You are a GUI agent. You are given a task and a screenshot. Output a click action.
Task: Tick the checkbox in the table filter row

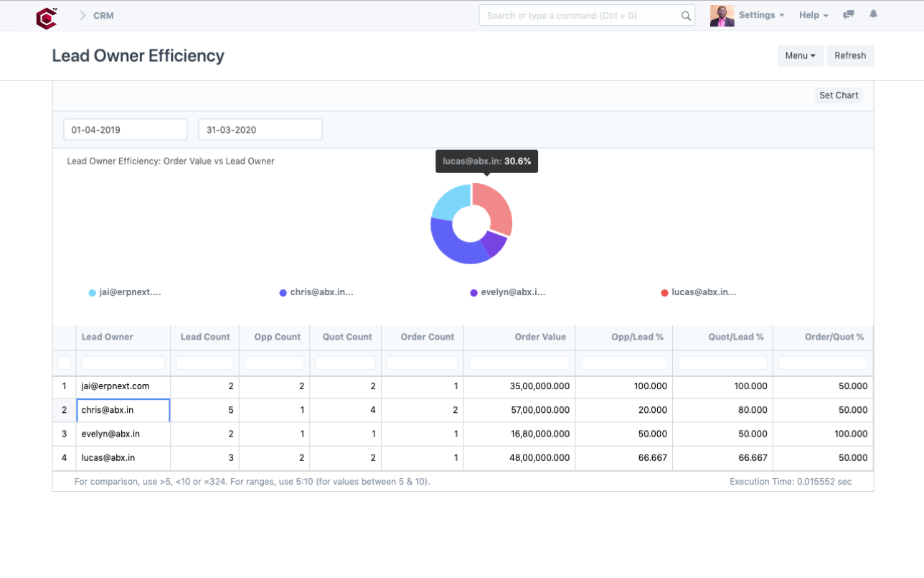point(64,363)
